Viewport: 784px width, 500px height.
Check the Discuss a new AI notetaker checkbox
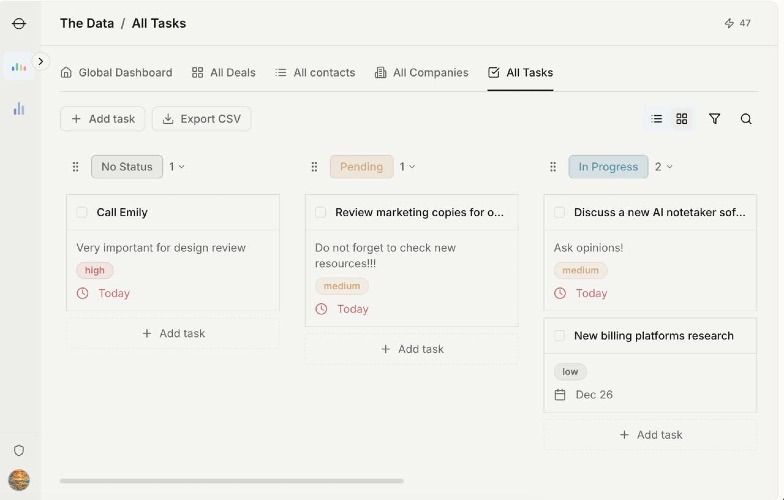559,212
